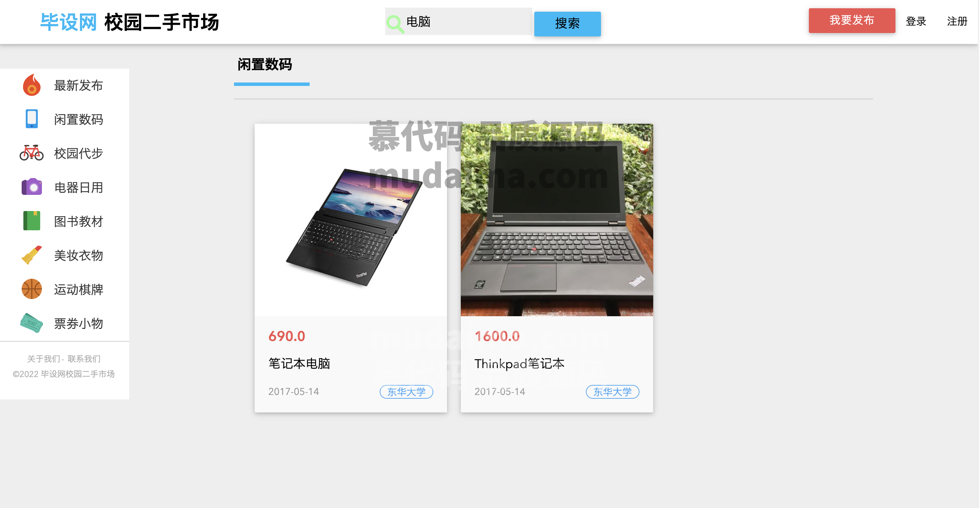Viewport: 980px width, 508px height.
Task: Click the magnifier icon in search box
Action: [x=395, y=24]
